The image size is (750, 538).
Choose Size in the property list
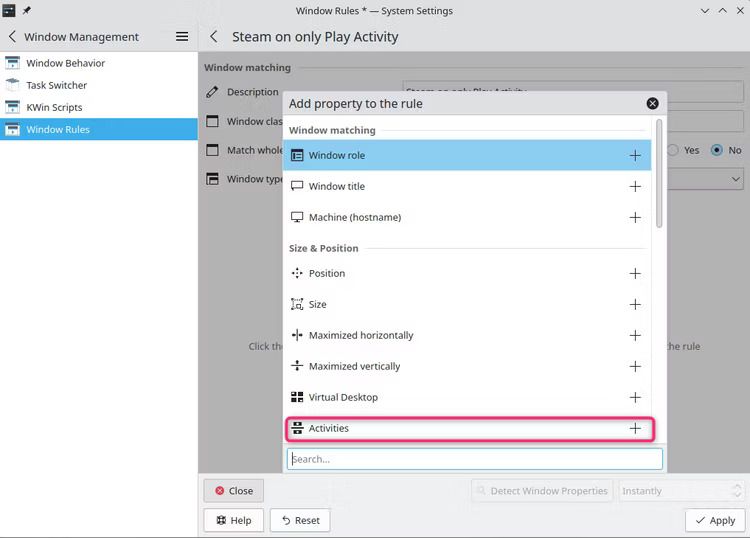[x=467, y=305]
